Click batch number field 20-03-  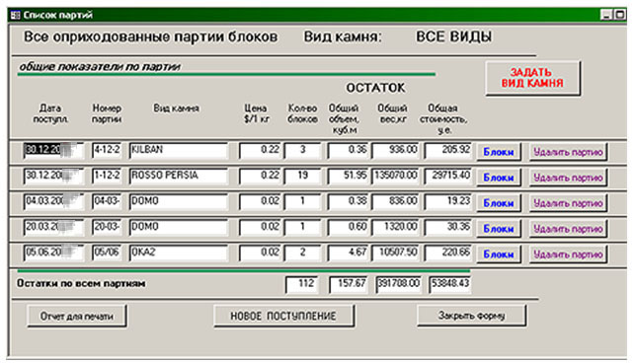(x=107, y=227)
